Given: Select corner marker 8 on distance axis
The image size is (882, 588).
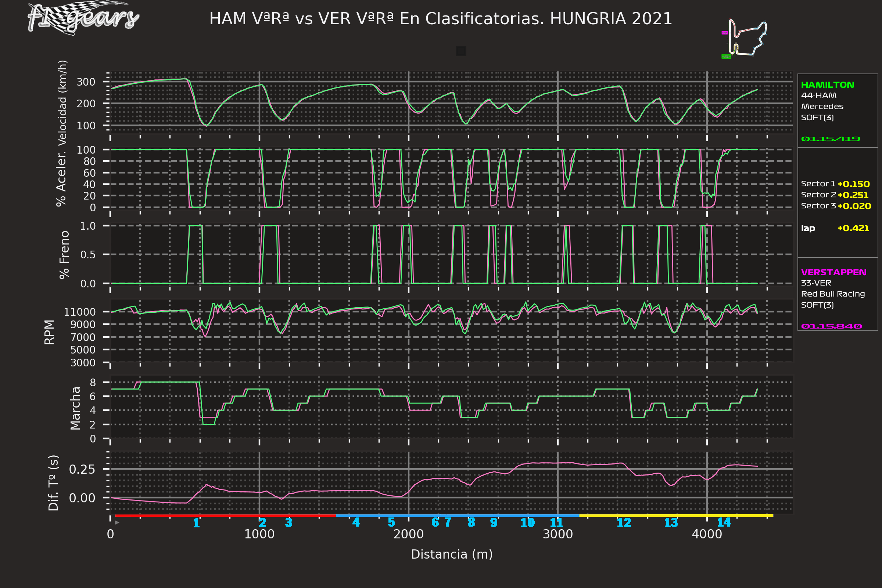Looking at the screenshot, I should click(x=472, y=522).
